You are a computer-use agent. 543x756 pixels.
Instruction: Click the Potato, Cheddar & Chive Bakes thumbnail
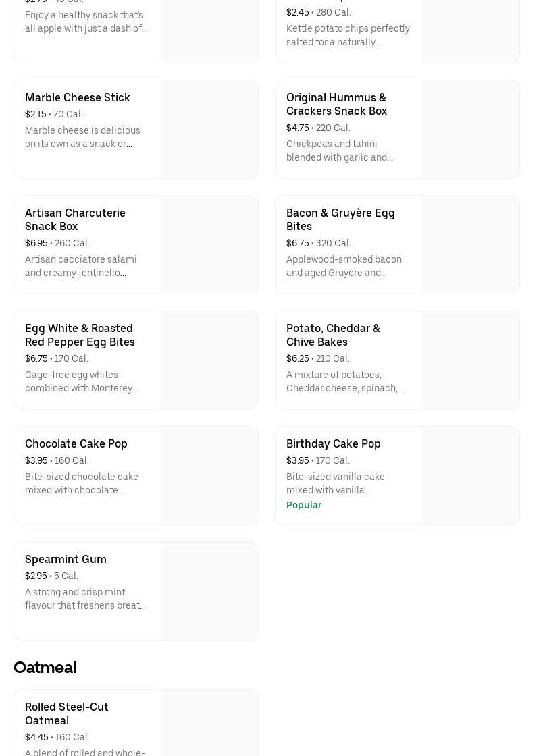point(471,360)
